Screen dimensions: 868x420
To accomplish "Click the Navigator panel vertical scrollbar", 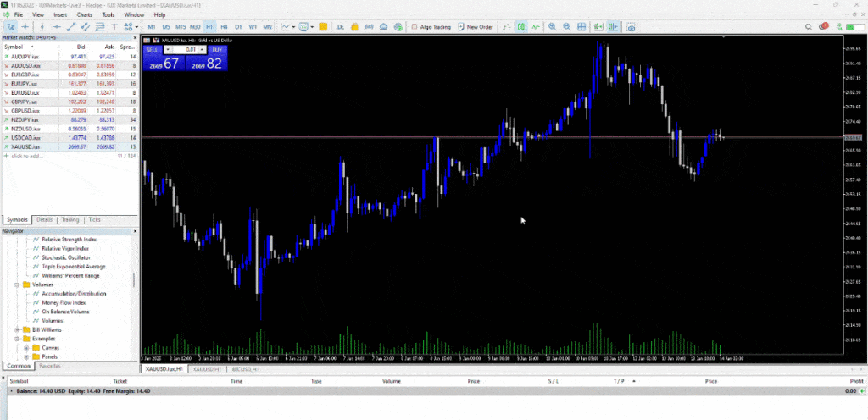I will 135,279.
